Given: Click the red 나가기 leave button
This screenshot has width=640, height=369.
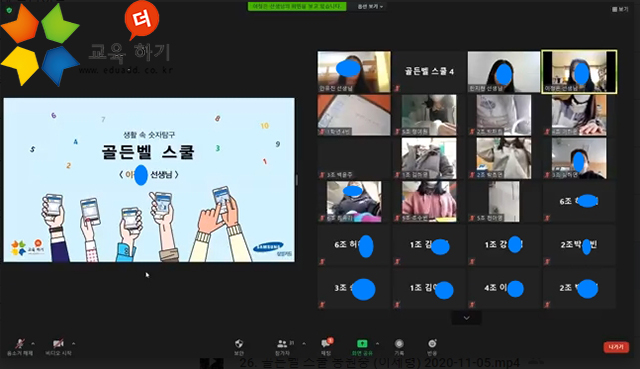Looking at the screenshot, I should [616, 347].
